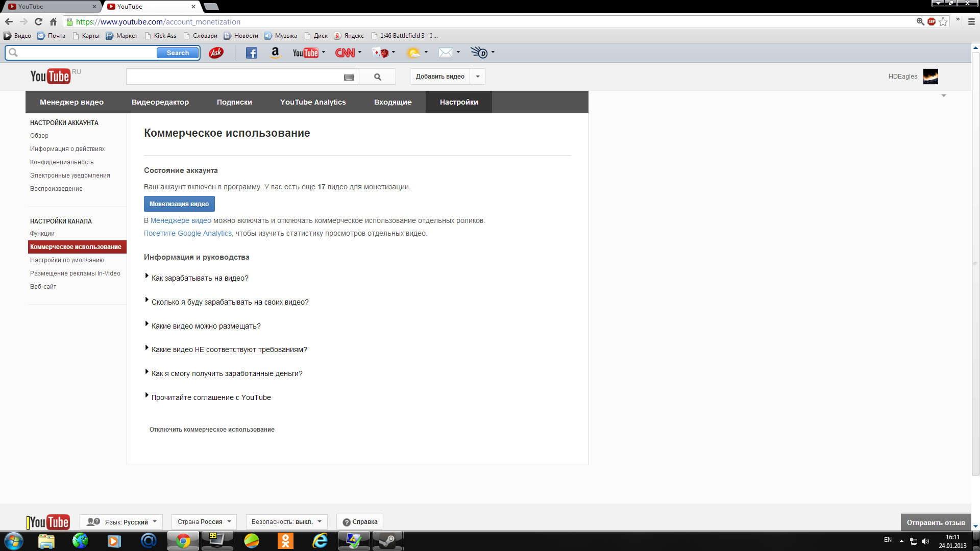This screenshot has width=980, height=551.
Task: Bookmark page with the star icon
Action: [943, 22]
